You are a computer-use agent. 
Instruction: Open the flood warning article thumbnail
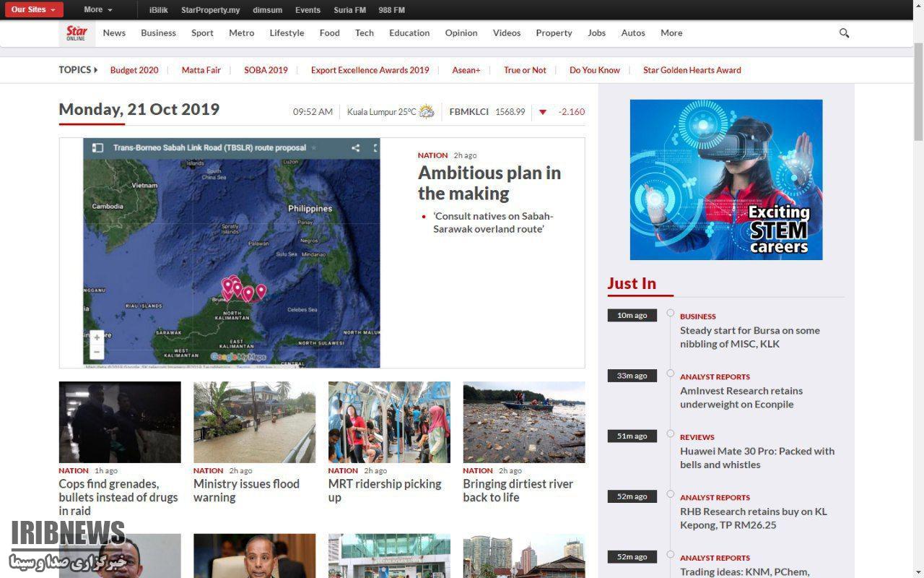254,422
